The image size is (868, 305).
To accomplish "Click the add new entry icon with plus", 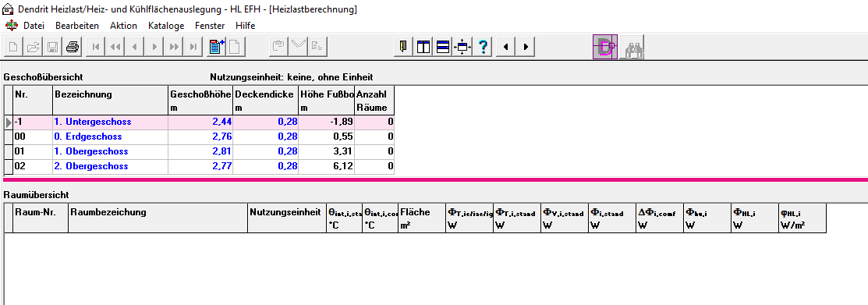I will pos(217,47).
